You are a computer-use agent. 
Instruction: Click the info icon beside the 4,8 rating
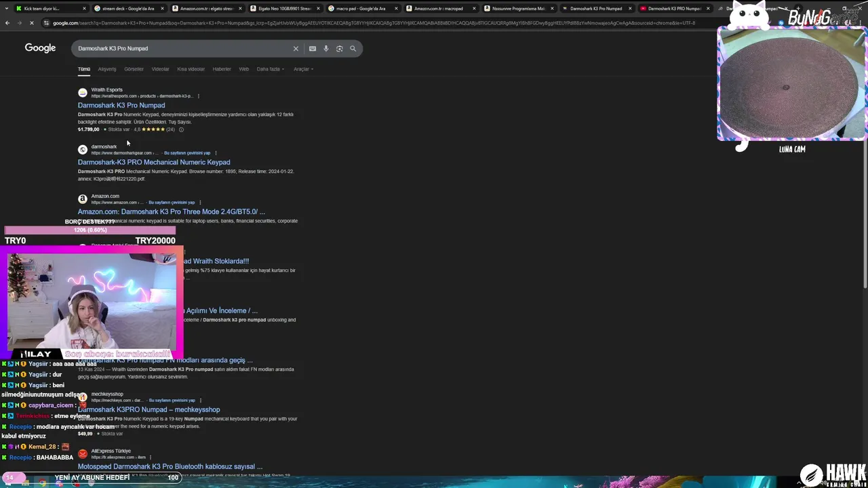coord(181,129)
